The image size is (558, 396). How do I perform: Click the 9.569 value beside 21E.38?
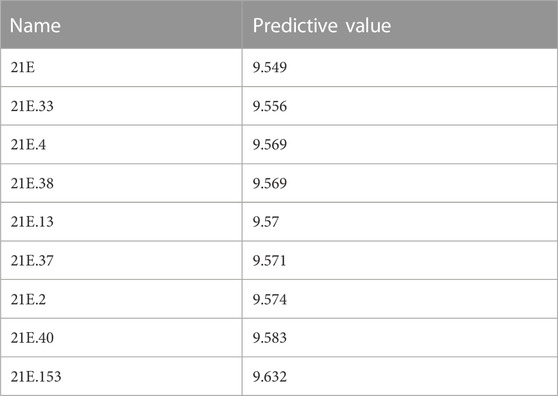[x=270, y=183]
